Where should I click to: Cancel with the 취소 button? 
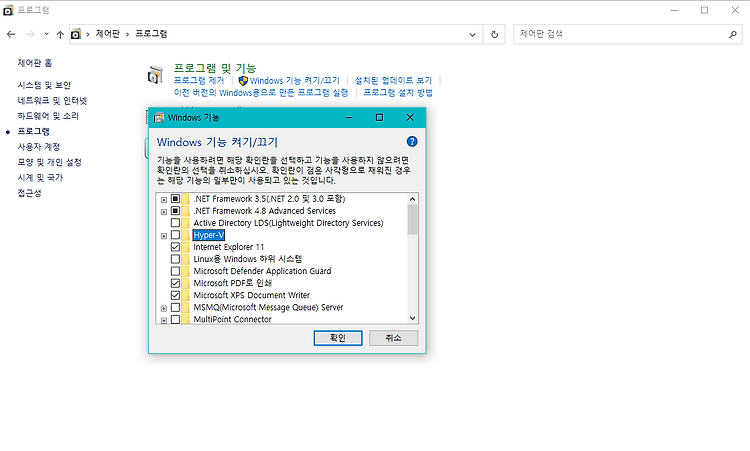[393, 338]
